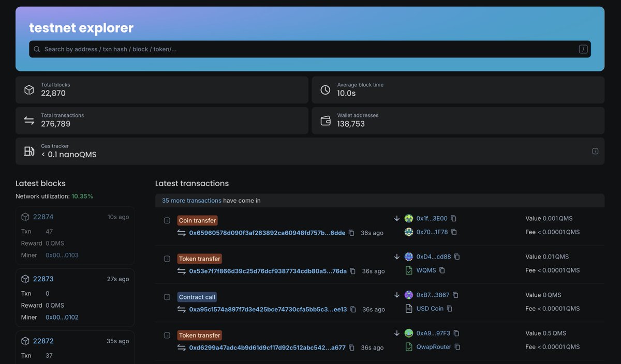This screenshot has height=364, width=621.
Task: Open address 0x70...1F78
Action: [432, 232]
